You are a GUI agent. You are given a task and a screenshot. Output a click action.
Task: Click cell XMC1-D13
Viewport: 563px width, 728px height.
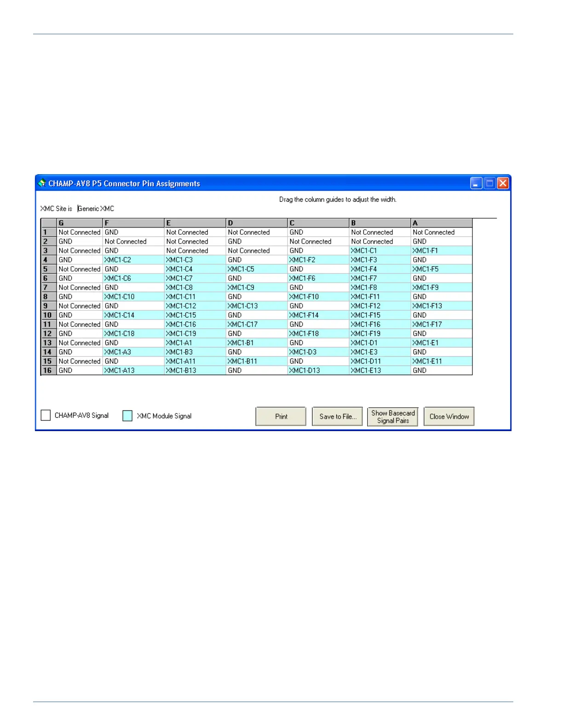coord(318,370)
